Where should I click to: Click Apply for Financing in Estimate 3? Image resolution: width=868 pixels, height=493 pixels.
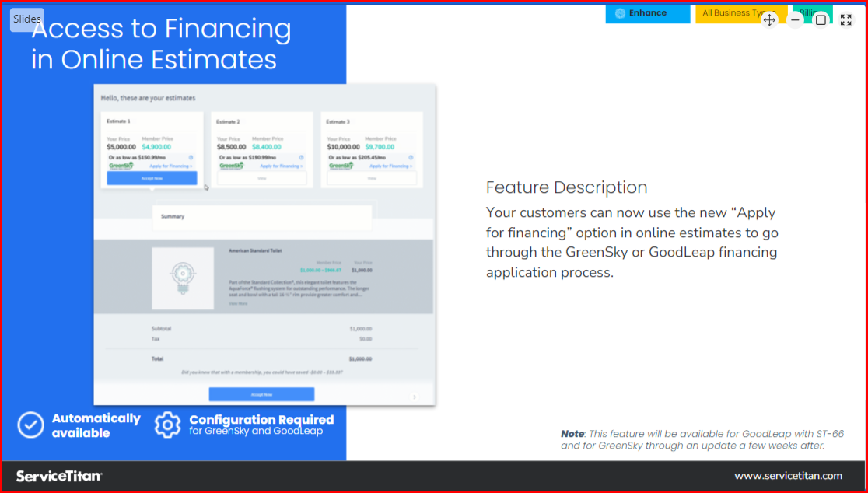390,166
